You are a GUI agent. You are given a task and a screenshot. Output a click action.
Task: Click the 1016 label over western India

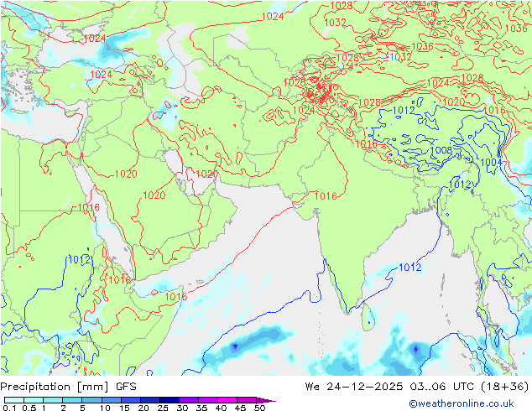pyautogui.click(x=326, y=195)
